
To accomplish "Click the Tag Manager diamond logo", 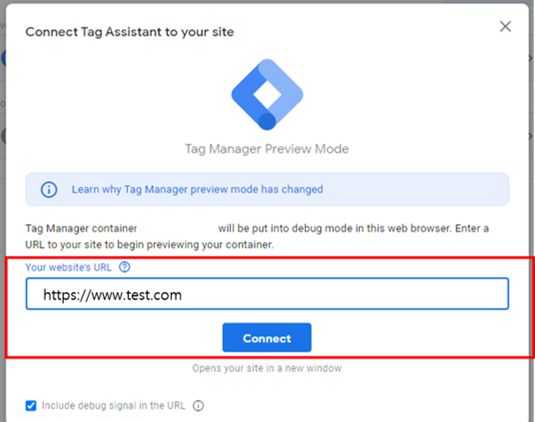I will 267,94.
